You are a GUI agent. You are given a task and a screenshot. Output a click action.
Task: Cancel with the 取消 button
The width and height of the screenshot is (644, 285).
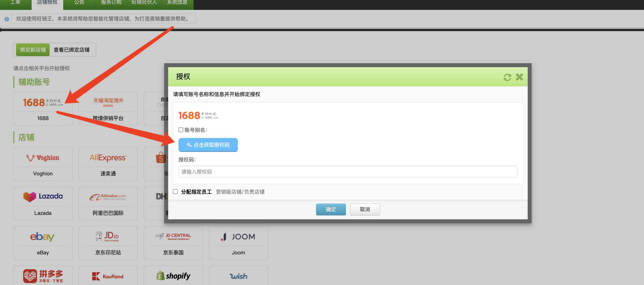pos(365,209)
